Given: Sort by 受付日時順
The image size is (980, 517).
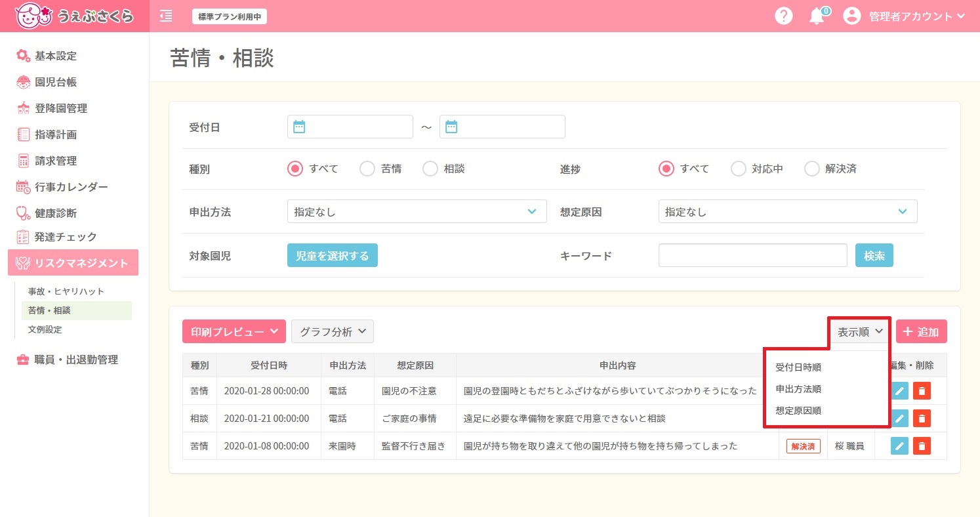Looking at the screenshot, I should coord(798,367).
